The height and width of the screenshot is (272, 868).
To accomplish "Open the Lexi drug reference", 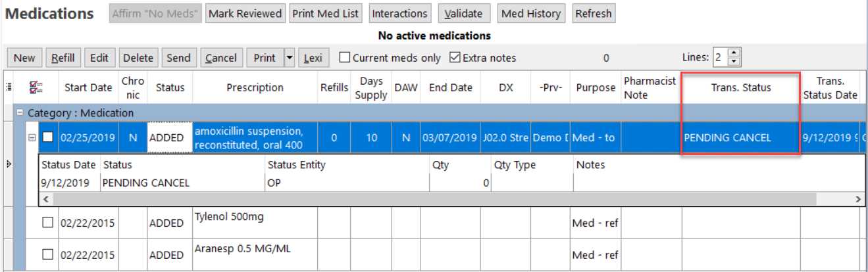I will pos(313,58).
